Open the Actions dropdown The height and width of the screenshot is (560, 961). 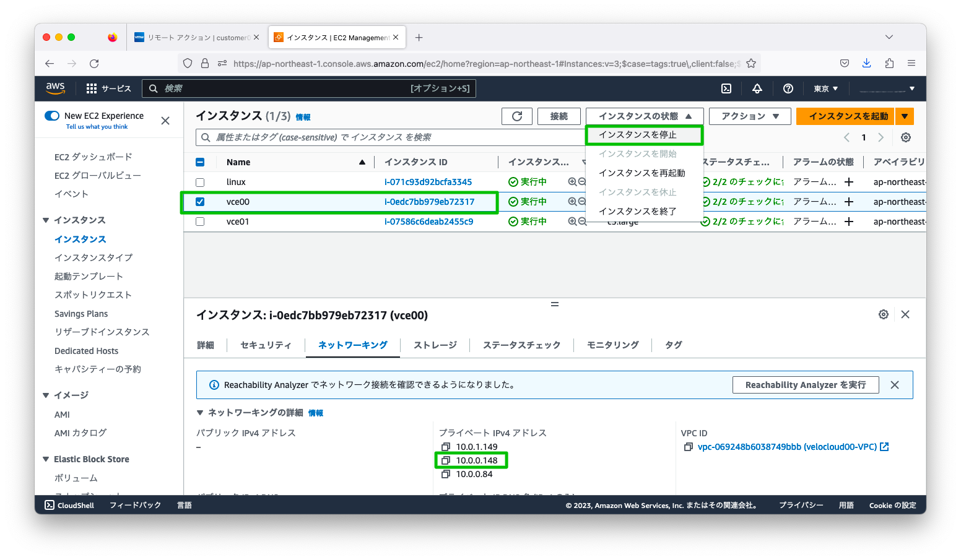point(750,116)
